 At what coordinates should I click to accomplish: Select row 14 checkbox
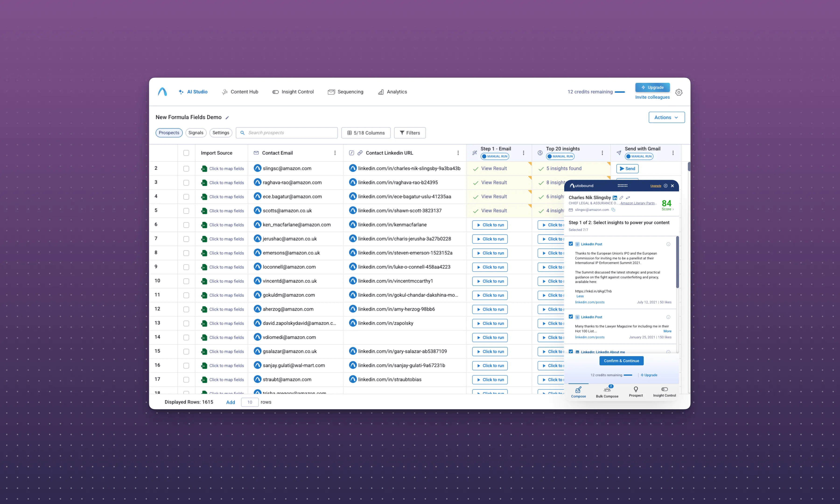point(186,338)
